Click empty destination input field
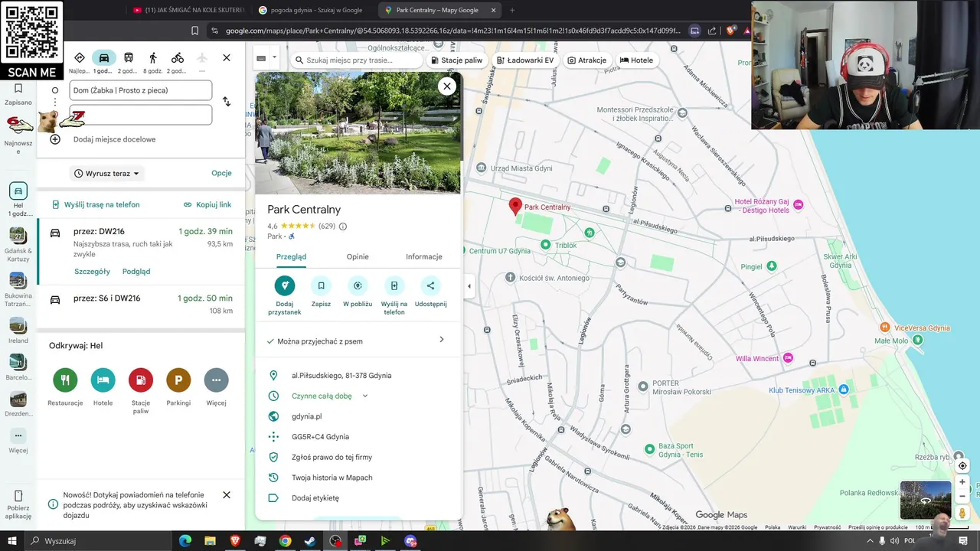Screen dimensions: 980x551 pyautogui.click(x=141, y=115)
